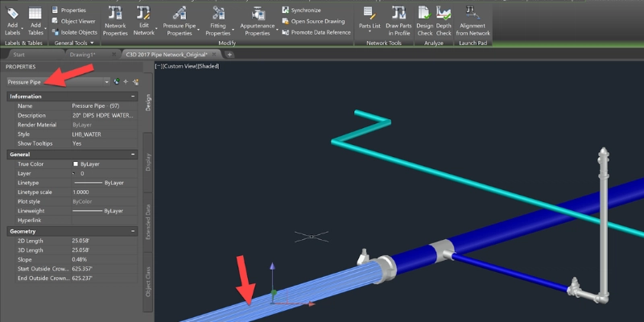Open the Fitting Properties dropdown arrow
Viewport: 644px width, 322px height.
[233, 30]
